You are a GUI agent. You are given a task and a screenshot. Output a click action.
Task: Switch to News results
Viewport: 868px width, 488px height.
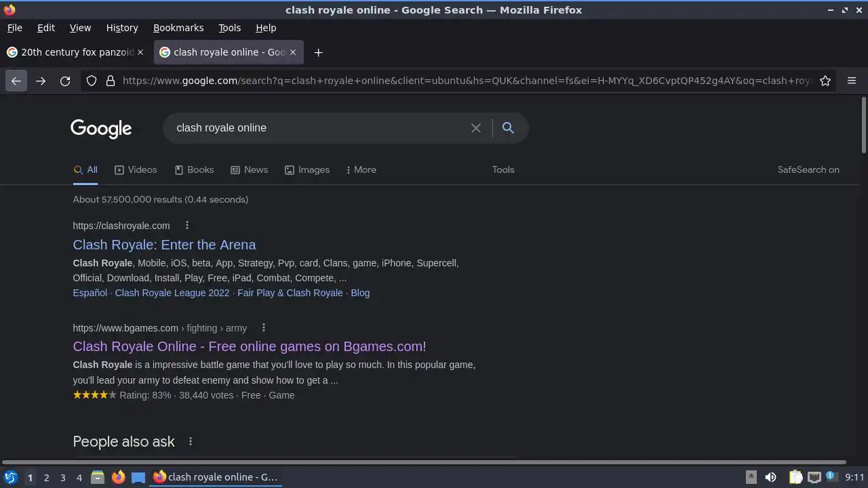click(249, 169)
